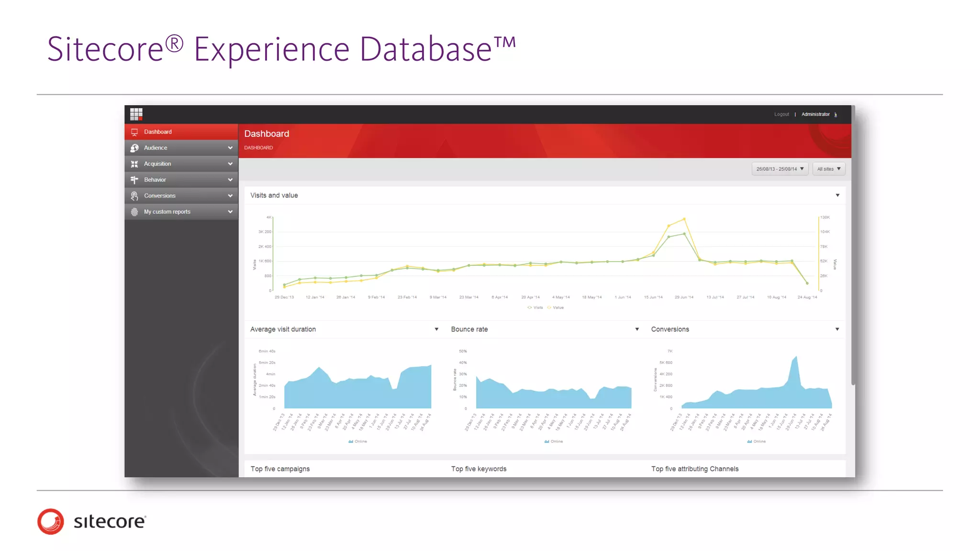Click the 'Top five campaigns' heading
Viewport: 980px width, 551px height.
click(280, 469)
